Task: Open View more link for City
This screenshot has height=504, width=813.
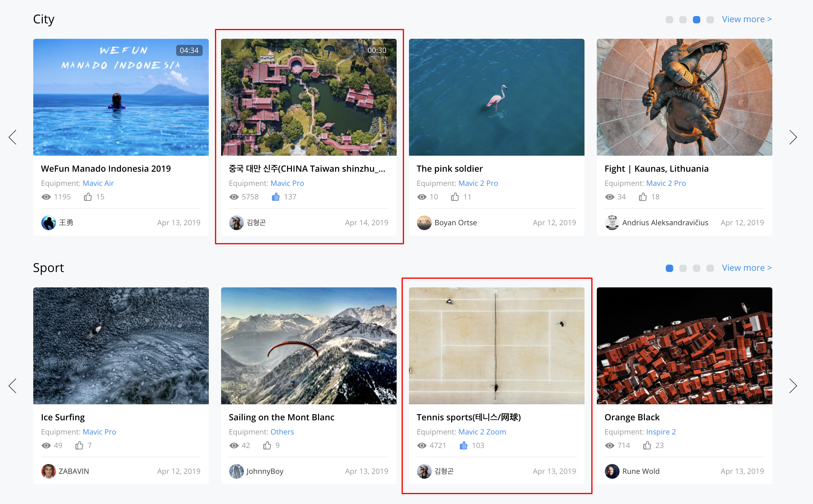Action: coord(746,19)
